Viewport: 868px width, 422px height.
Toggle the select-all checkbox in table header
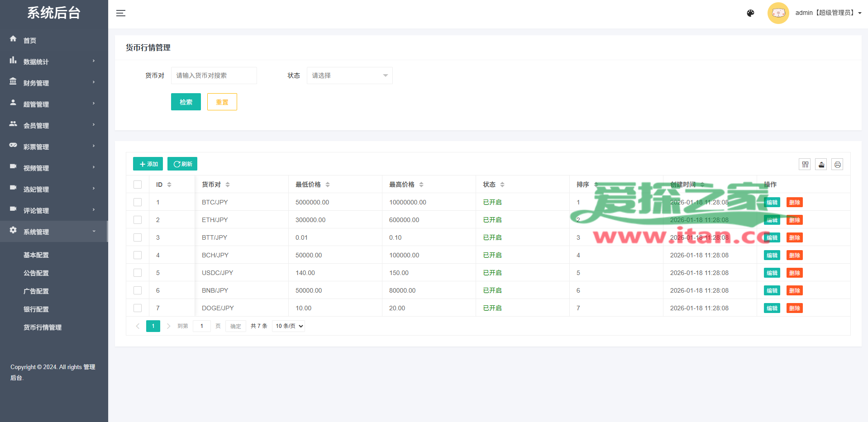tap(138, 185)
